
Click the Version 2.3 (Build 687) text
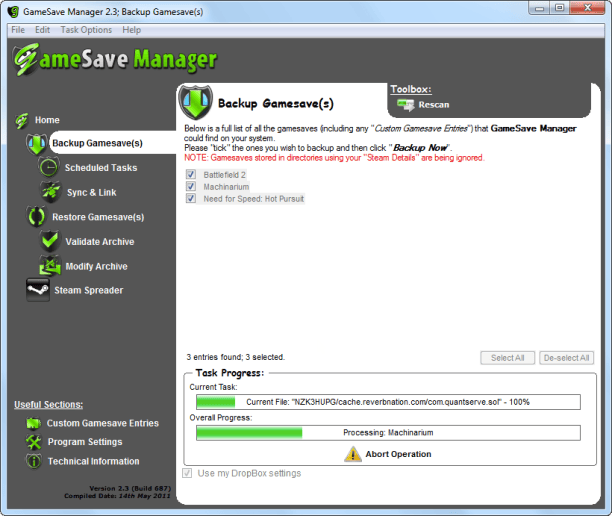(x=130, y=488)
